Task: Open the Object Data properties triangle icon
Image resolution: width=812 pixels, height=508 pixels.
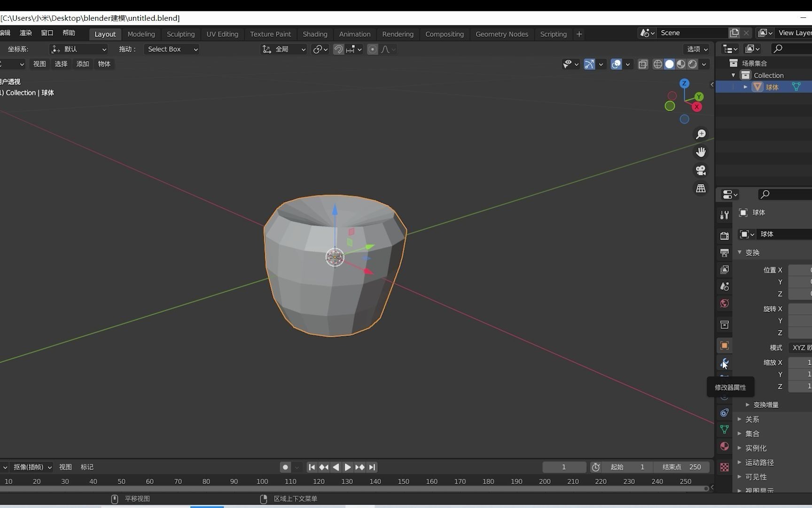Action: (725, 429)
